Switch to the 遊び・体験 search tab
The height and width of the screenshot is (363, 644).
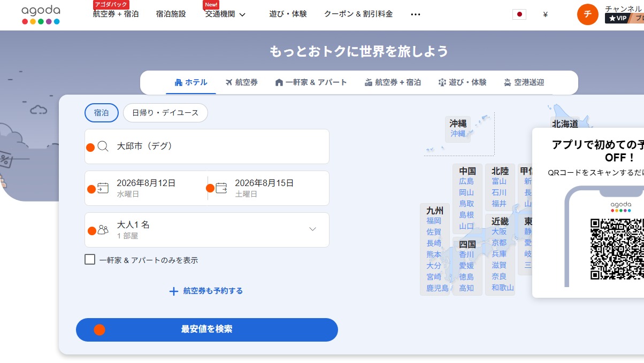pyautogui.click(x=462, y=82)
